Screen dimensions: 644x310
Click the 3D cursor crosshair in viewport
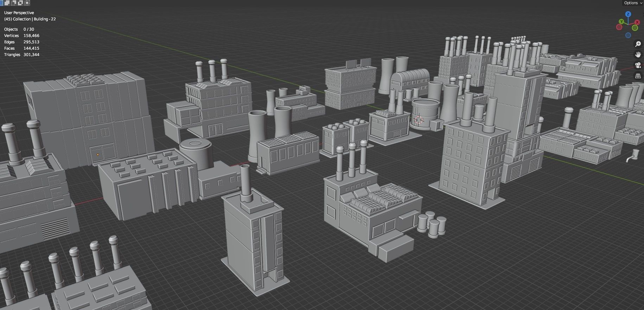[x=418, y=120]
